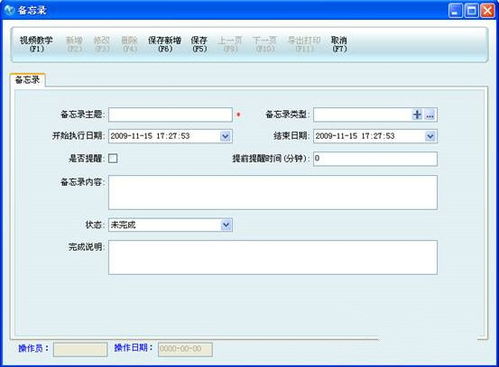Click the 开始执行日期 date value text

[150, 136]
